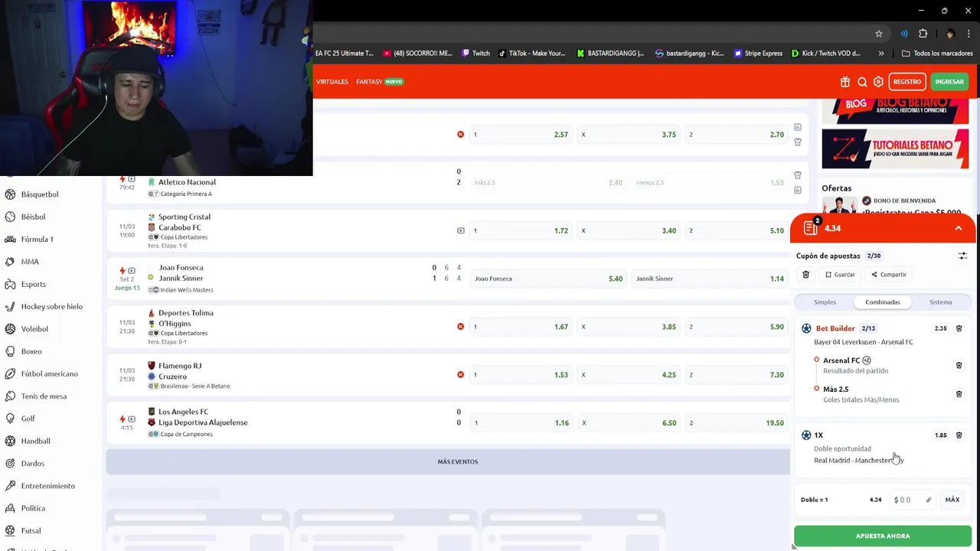Click Guardar in the bet slip
980x551 pixels.
pyautogui.click(x=840, y=275)
